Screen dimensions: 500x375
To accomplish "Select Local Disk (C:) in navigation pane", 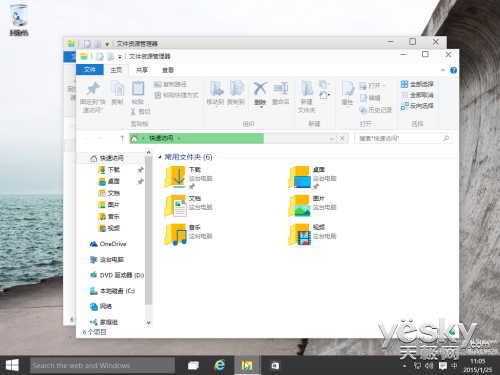I will pyautogui.click(x=112, y=291).
